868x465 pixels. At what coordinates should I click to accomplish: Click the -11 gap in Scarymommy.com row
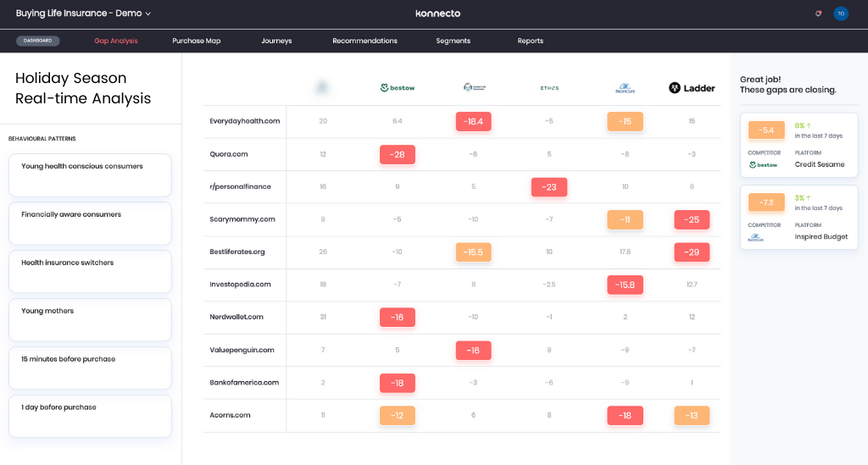(625, 219)
